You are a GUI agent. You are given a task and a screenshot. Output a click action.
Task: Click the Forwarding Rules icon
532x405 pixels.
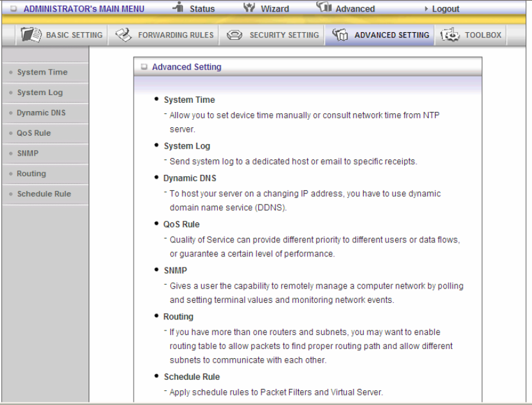pos(123,35)
